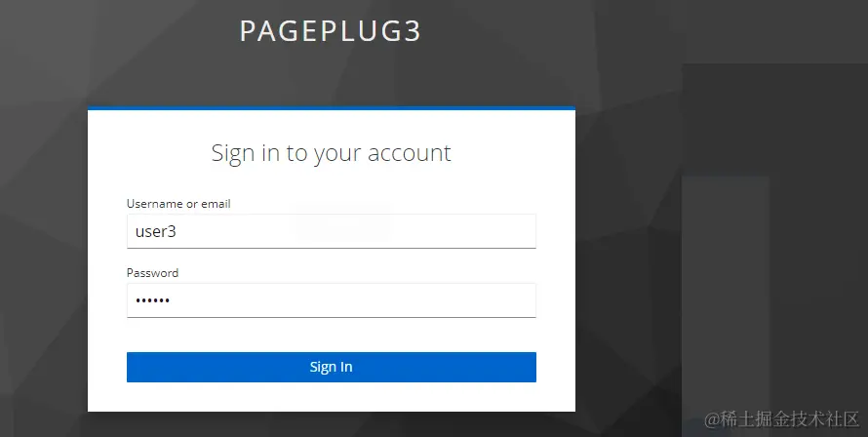Click the dark strip below the login card

(331, 425)
